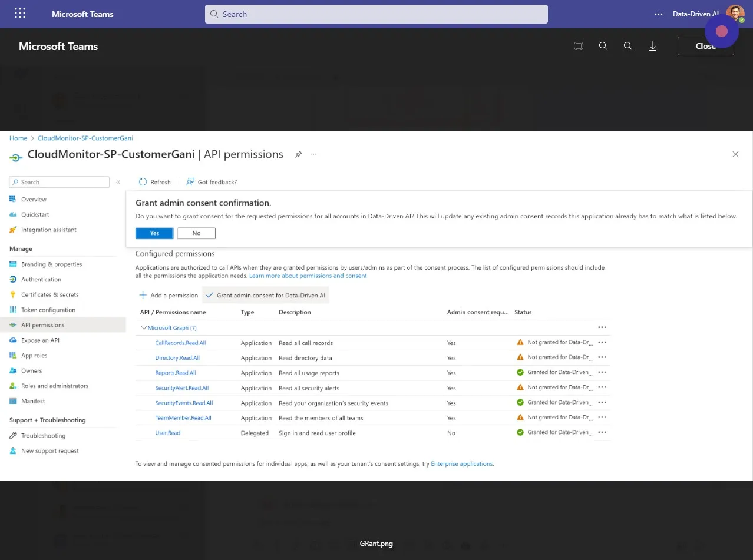The image size is (753, 560).
Task: Open the ellipsis menu for Reports.Read.All
Action: [x=602, y=372]
